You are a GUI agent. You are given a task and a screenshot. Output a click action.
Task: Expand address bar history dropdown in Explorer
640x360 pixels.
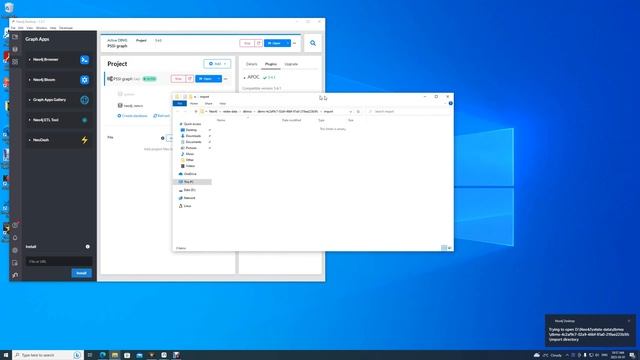351,111
